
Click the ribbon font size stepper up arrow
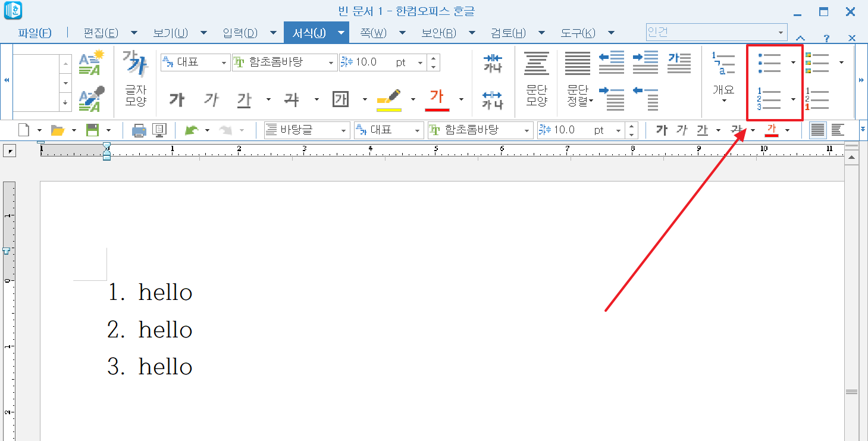pos(434,58)
